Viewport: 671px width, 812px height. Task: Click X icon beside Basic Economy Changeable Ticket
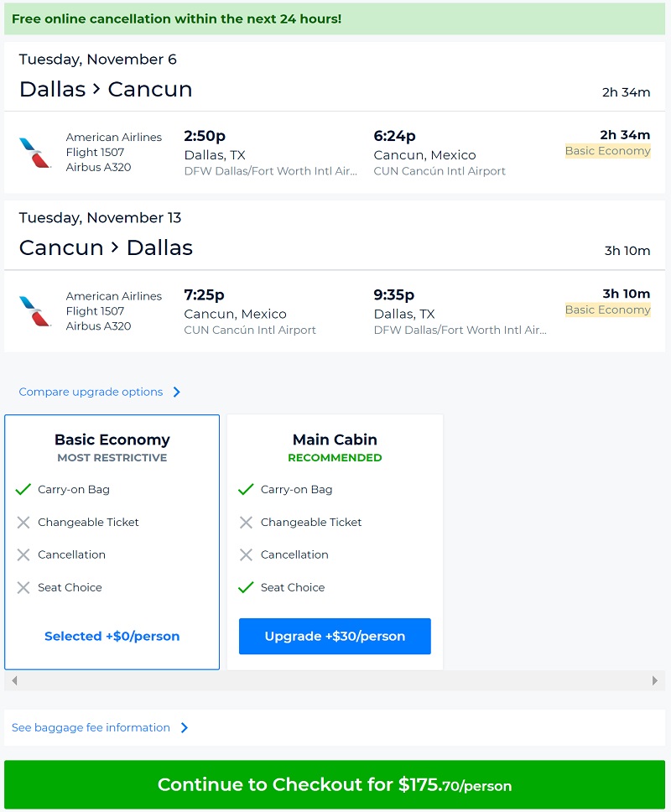[x=23, y=523]
